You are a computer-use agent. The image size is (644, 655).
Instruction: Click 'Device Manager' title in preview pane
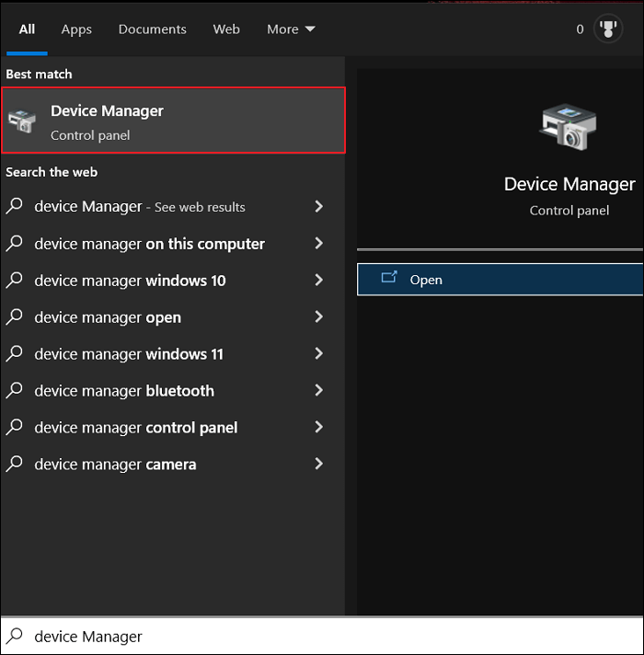(x=569, y=184)
